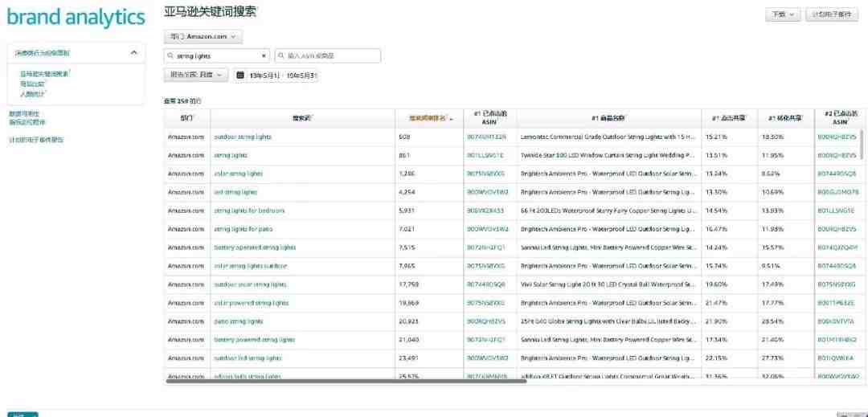Click the #1 product title column header

(x=608, y=118)
